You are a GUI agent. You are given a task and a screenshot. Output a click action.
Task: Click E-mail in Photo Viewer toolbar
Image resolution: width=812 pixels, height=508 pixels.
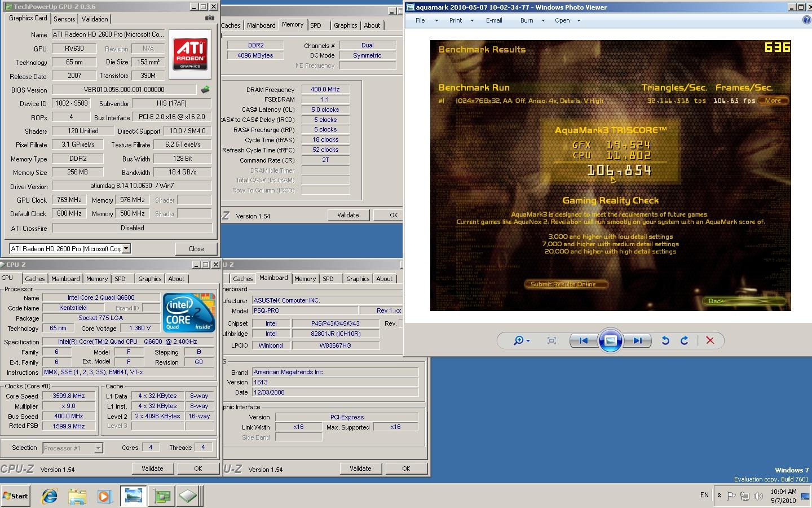[x=494, y=20]
